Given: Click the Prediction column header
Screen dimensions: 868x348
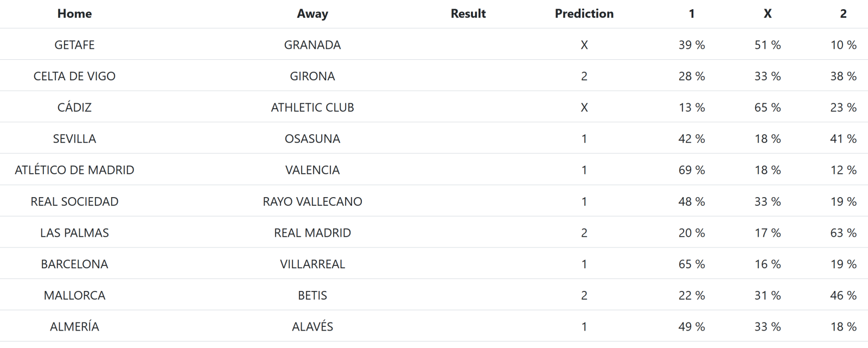Looking at the screenshot, I should (584, 14).
